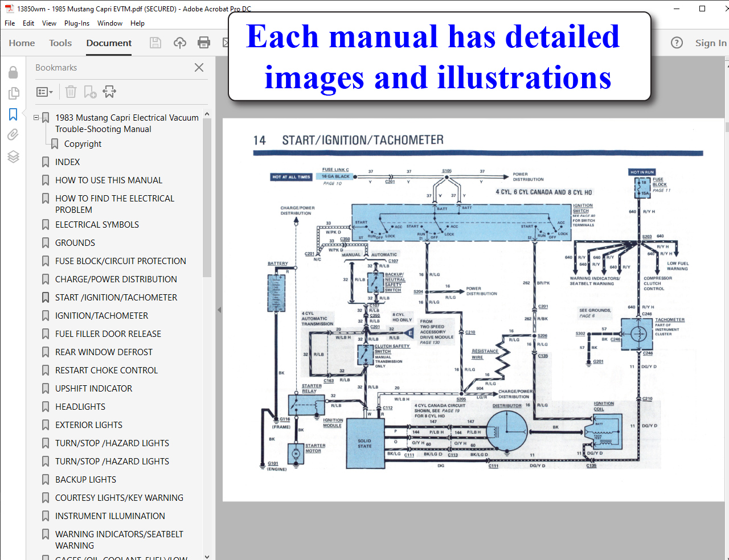Viewport: 729px width, 560px height.
Task: Open the Edit menu
Action: coord(28,23)
